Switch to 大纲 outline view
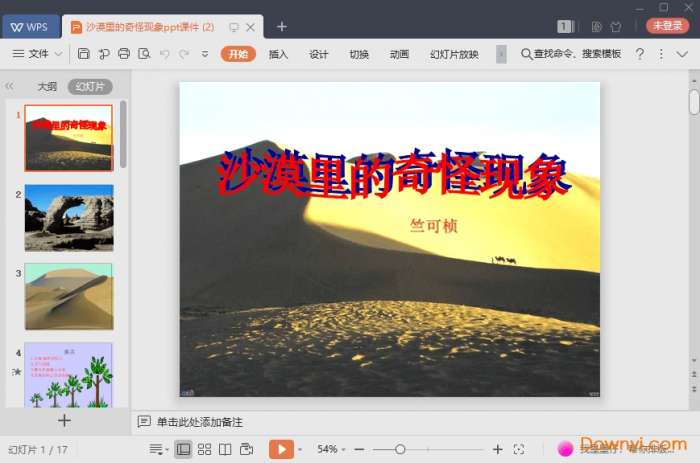Image resolution: width=700 pixels, height=463 pixels. (47, 86)
